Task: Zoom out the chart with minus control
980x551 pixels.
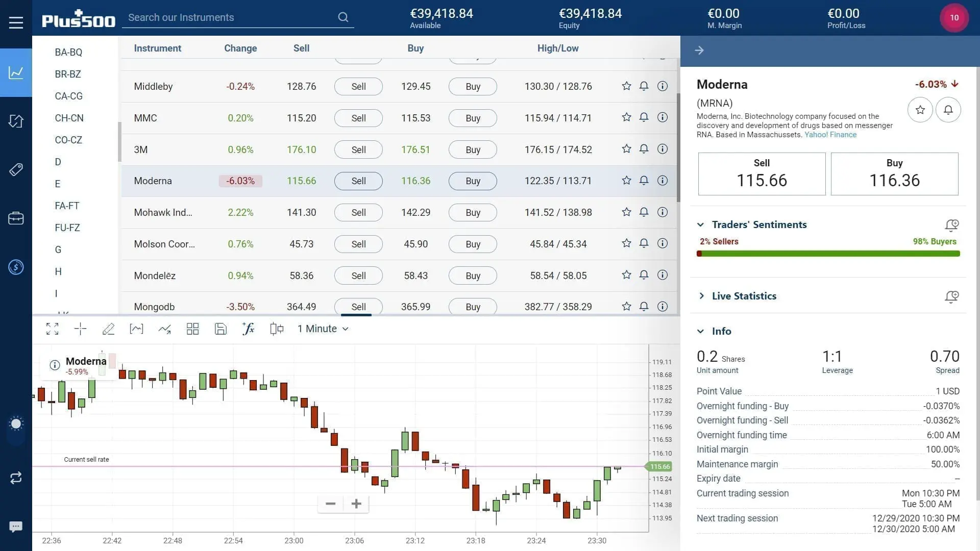Action: (x=330, y=504)
